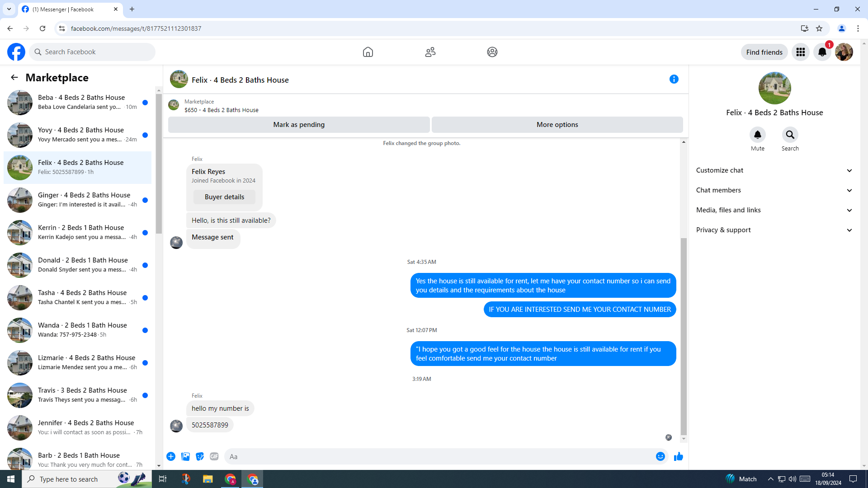Search in conversation magnifier icon
The width and height of the screenshot is (868, 488).
click(x=790, y=135)
